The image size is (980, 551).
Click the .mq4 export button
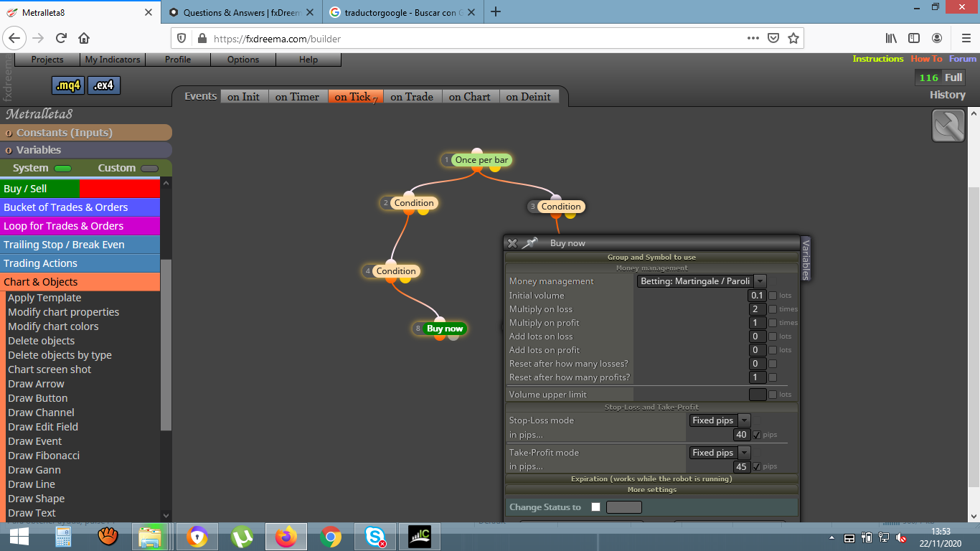(68, 85)
